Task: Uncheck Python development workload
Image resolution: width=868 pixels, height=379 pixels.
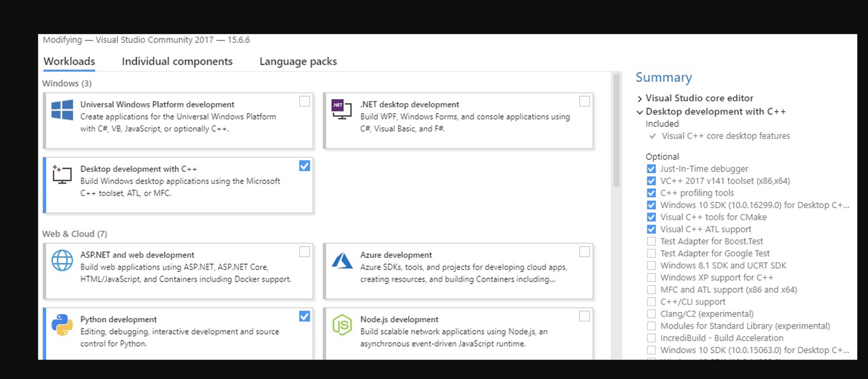Action: tap(305, 316)
